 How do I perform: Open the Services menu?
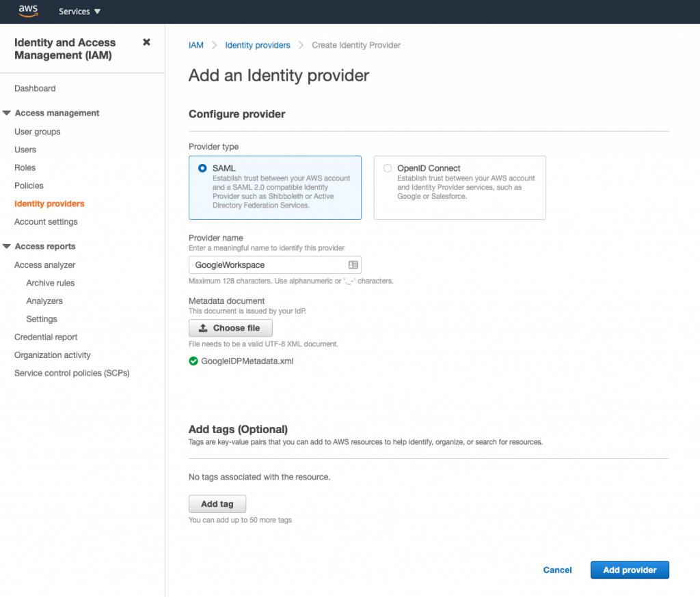tap(79, 11)
